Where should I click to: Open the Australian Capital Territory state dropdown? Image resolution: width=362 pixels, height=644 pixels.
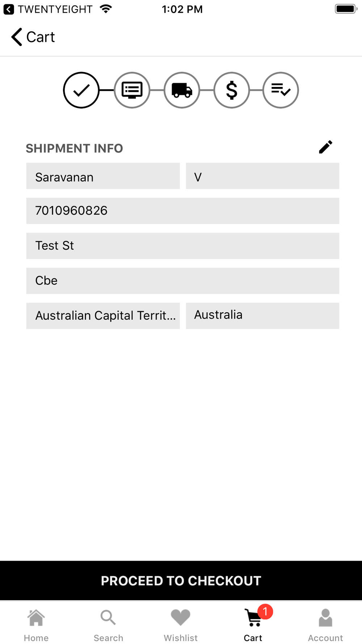point(103,316)
